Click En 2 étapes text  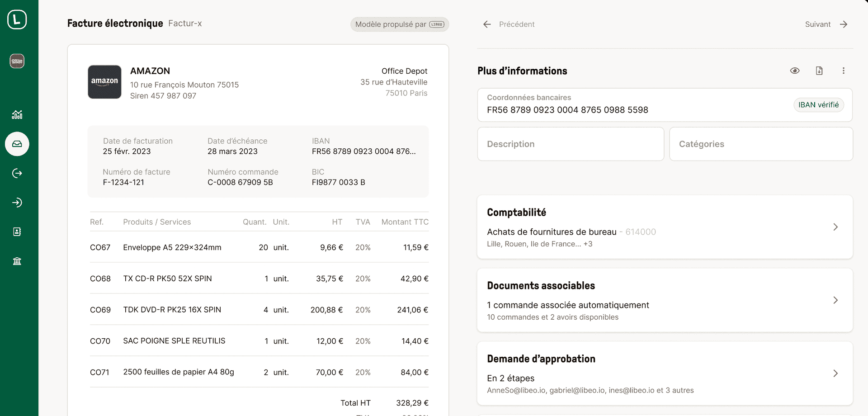pyautogui.click(x=510, y=378)
